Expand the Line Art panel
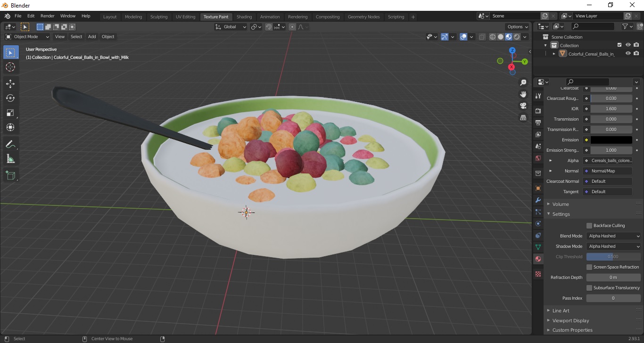The height and width of the screenshot is (343, 644). tap(561, 311)
